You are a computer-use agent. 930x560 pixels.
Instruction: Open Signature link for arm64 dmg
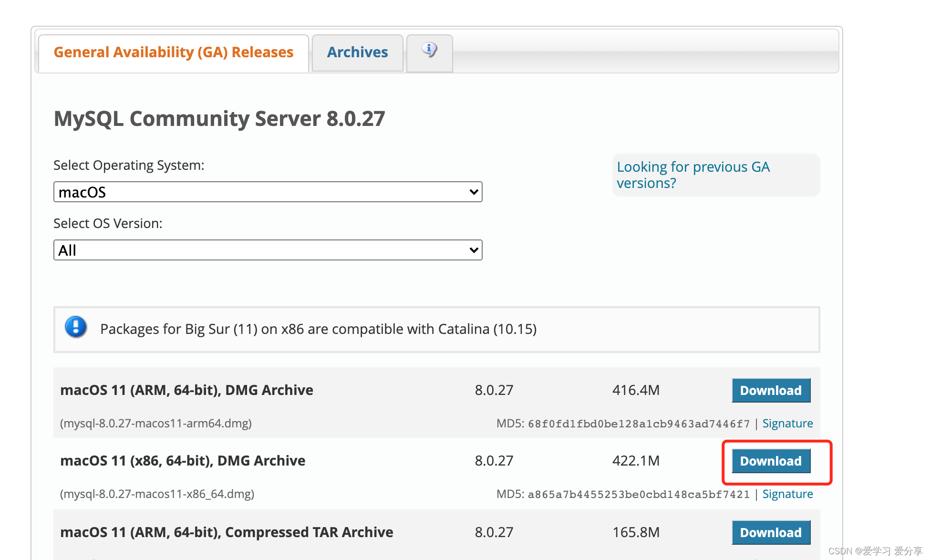787,423
